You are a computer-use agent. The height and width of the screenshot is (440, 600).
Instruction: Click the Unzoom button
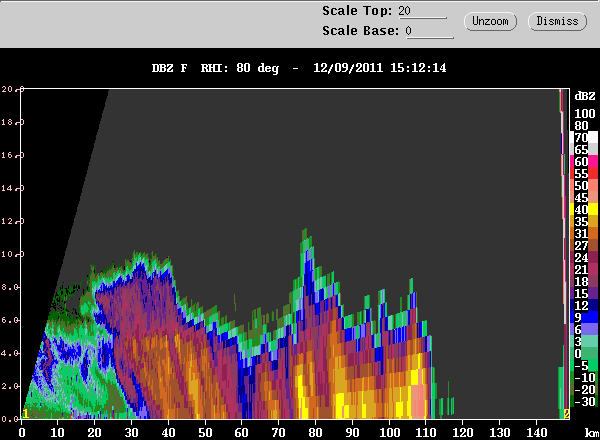pos(490,21)
